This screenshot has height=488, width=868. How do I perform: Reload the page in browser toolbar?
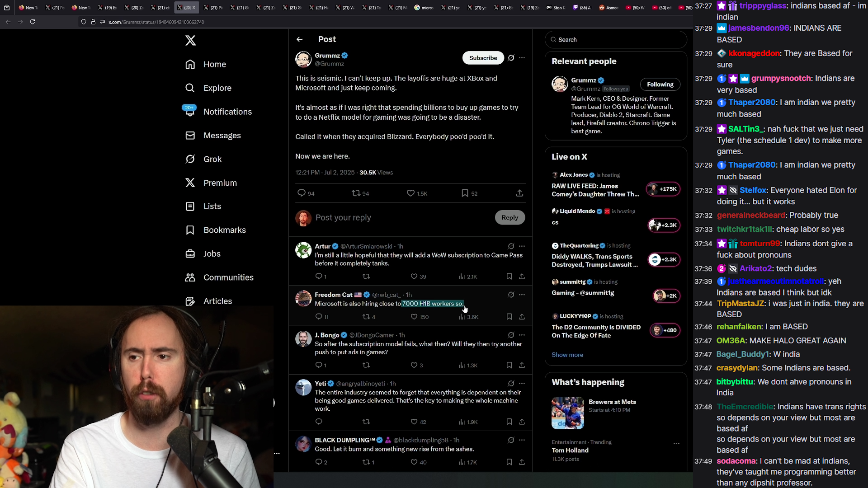click(33, 22)
